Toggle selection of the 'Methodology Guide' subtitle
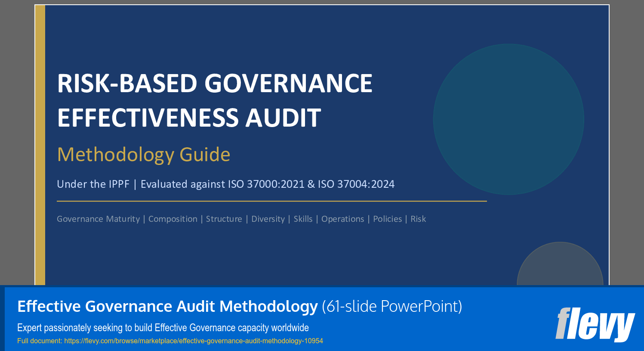Screen dimensions: 644x351 144,154
